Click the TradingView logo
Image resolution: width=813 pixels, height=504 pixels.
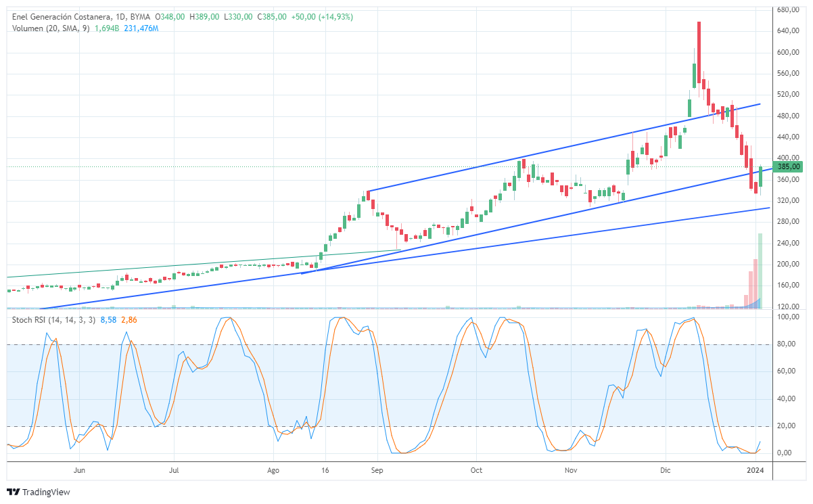coord(38,492)
